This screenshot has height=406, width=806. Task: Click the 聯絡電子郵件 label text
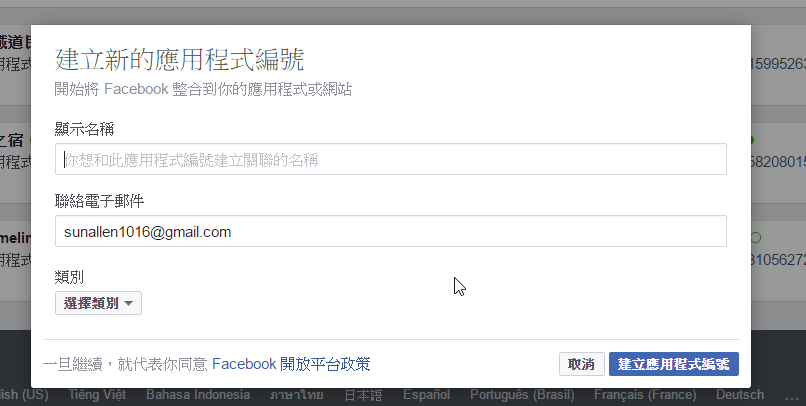[99, 201]
